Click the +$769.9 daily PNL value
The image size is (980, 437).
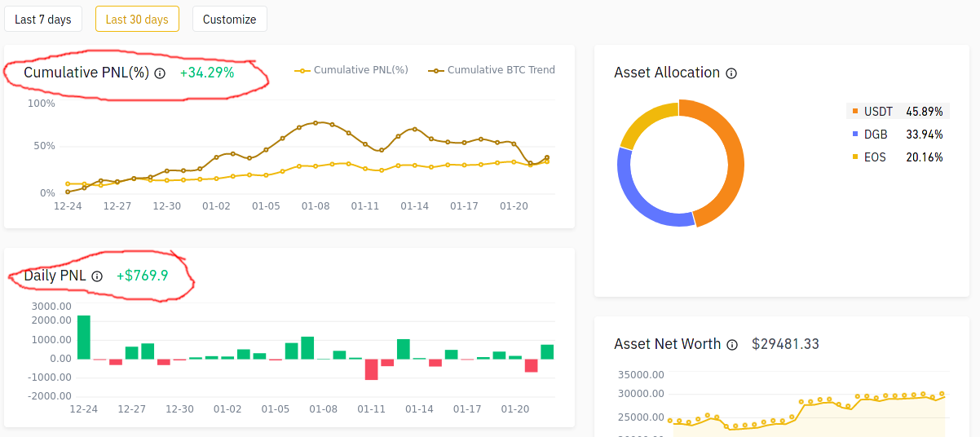pos(142,276)
